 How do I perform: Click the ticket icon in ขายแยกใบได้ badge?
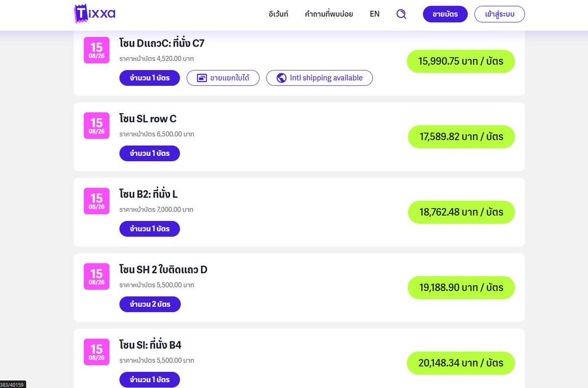click(201, 78)
